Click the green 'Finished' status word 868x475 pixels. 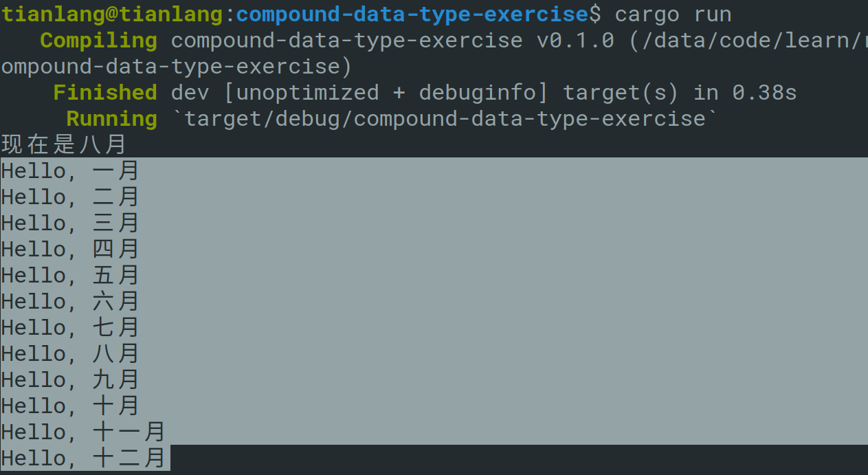pyautogui.click(x=104, y=92)
